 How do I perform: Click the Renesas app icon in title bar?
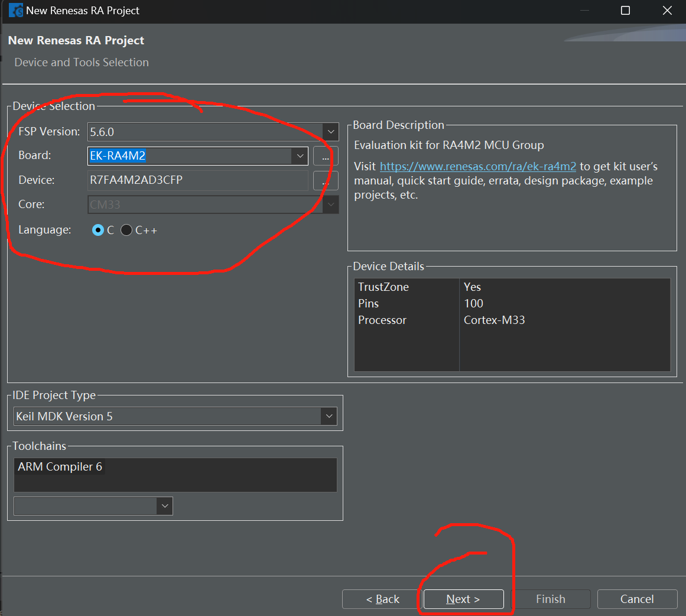coord(16,10)
